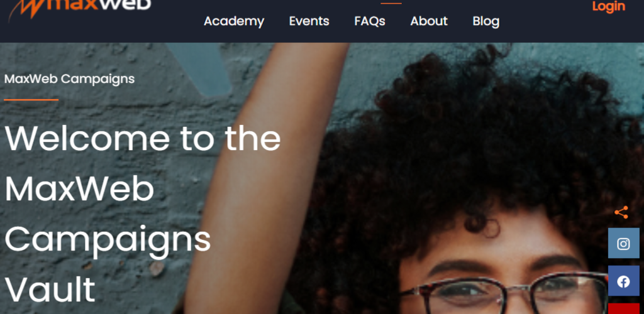The width and height of the screenshot is (644, 314).
Task: Click the "Welcome to the" heading line
Action: 143,138
